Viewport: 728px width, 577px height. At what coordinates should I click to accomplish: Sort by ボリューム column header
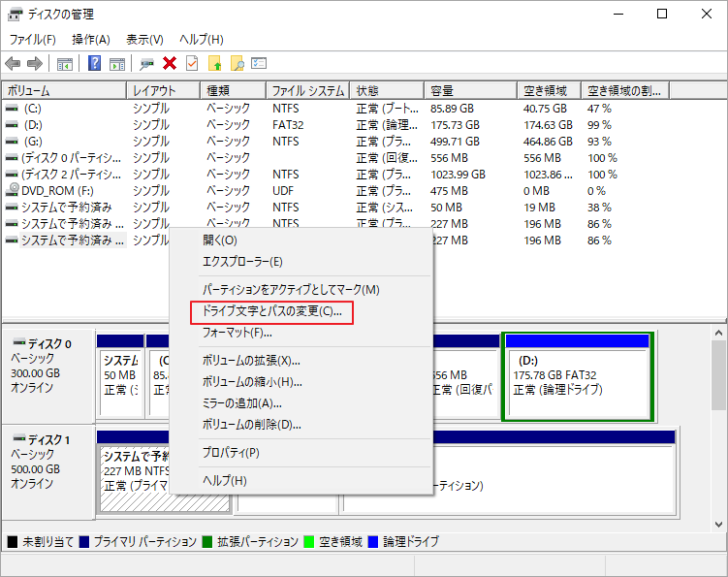pyautogui.click(x=64, y=90)
